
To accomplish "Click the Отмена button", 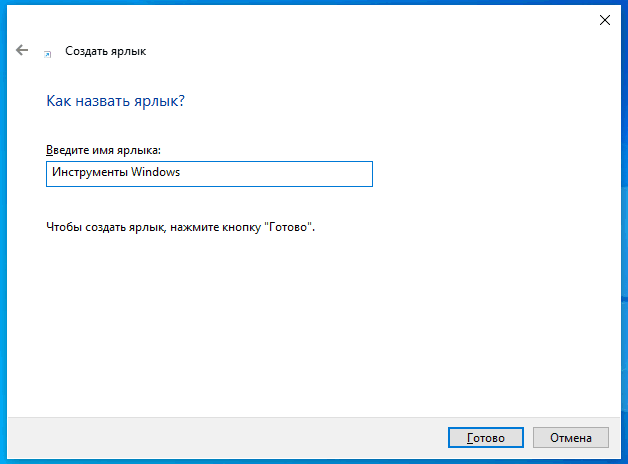I will click(571, 438).
